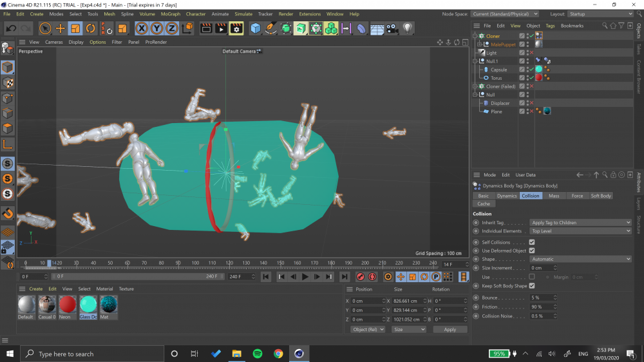The height and width of the screenshot is (362, 644).
Task: Click the Record Active Objects button
Action: pos(360,277)
